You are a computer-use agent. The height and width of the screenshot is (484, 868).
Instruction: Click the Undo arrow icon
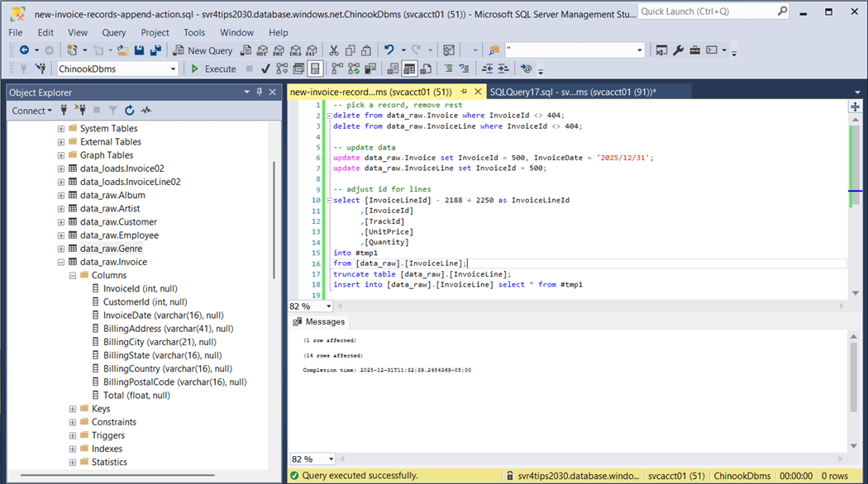pyautogui.click(x=389, y=50)
